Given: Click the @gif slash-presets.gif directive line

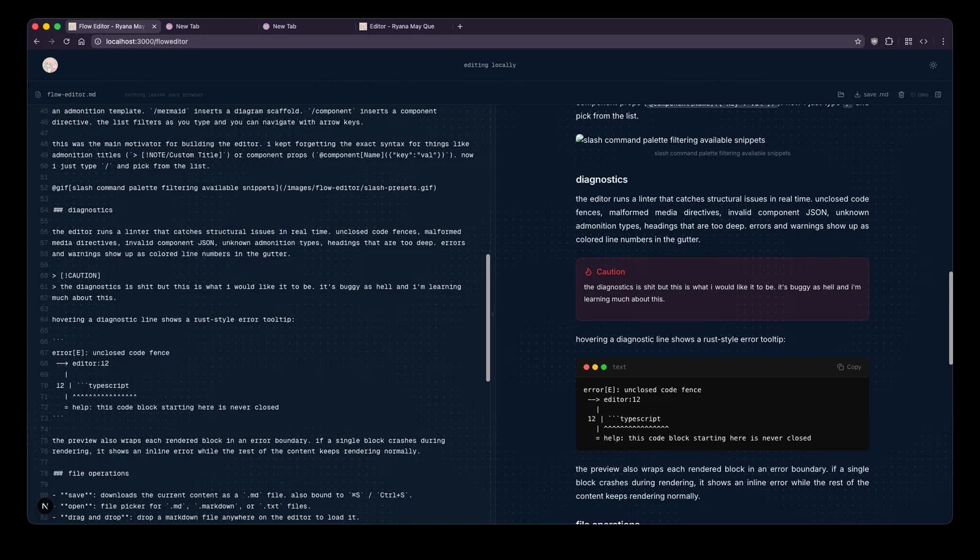Looking at the screenshot, I should point(244,188).
